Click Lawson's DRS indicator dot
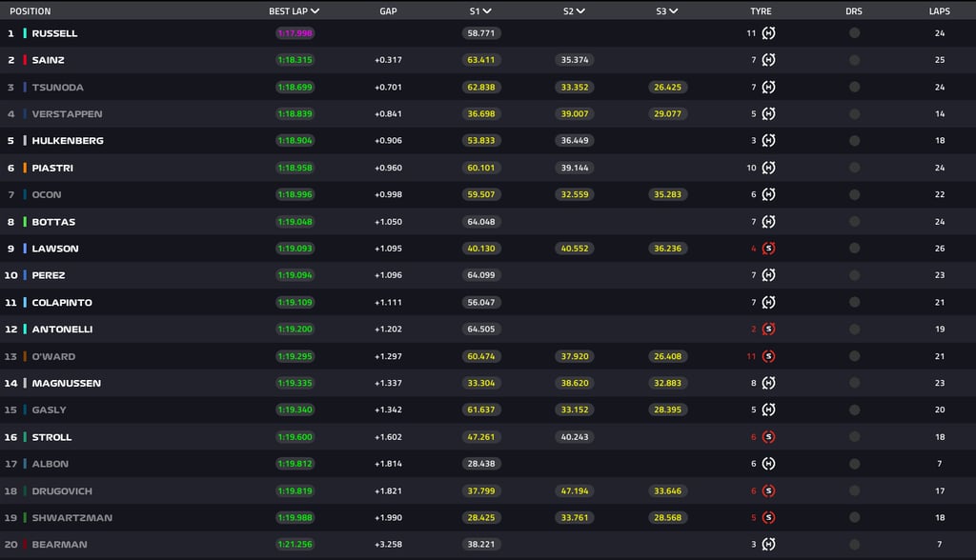The width and height of the screenshot is (976, 560). click(x=855, y=249)
